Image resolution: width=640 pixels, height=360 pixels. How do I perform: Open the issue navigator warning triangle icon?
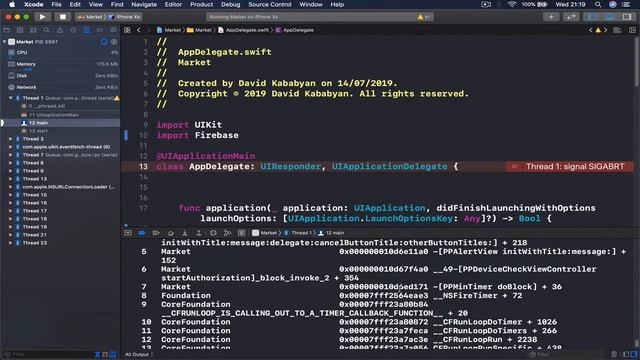click(60, 30)
